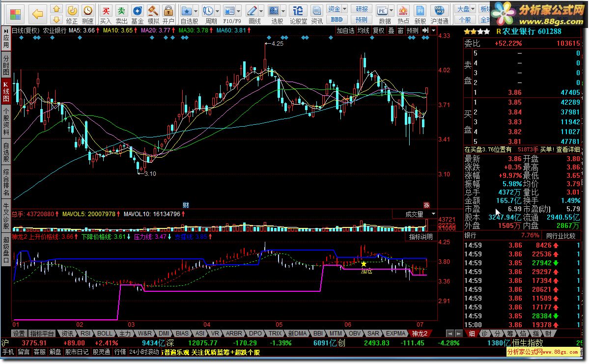Click the 开户 open account lock icon
589x364 pixels.
168,15
